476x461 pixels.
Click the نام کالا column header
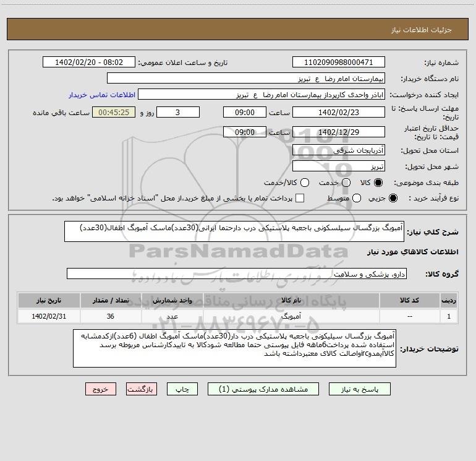[291, 300]
